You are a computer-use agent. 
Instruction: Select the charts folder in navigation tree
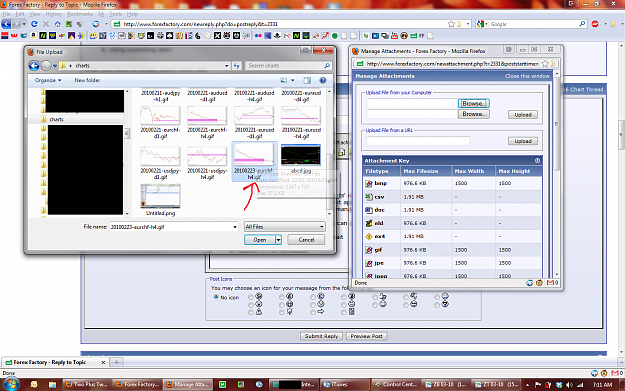[57, 119]
